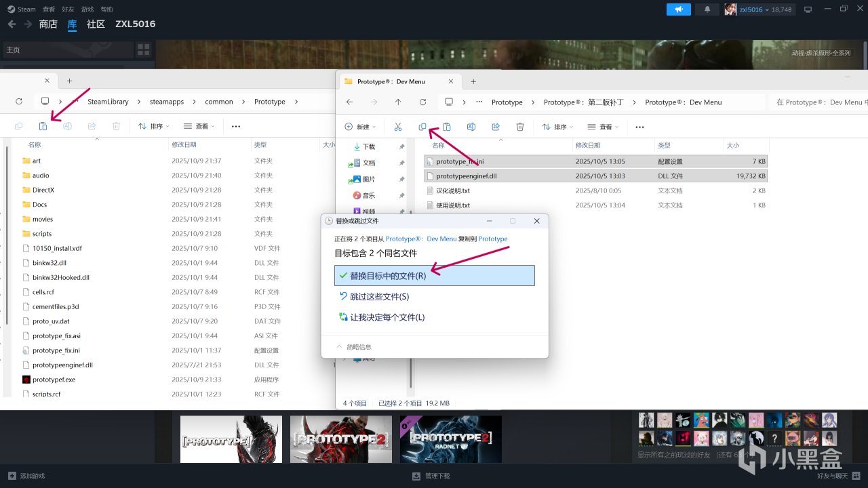
Task: Open 管理下载 in Steam bottom bar
Action: pos(431,476)
